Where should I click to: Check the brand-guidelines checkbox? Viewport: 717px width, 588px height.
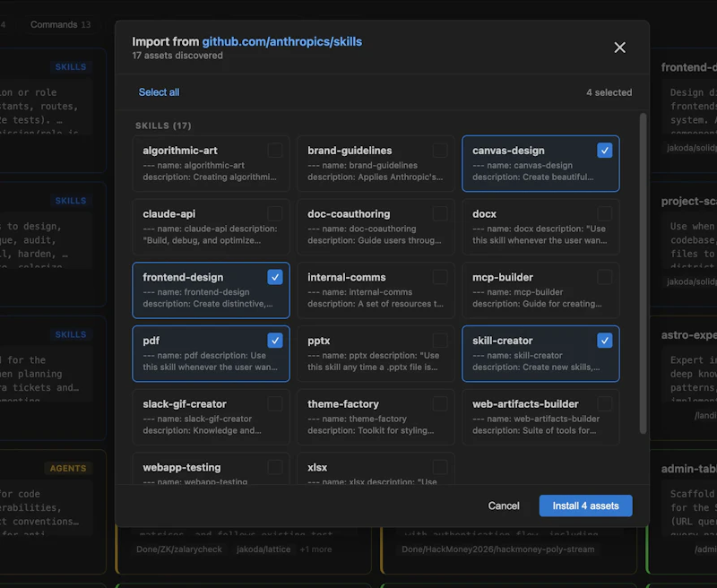point(440,150)
